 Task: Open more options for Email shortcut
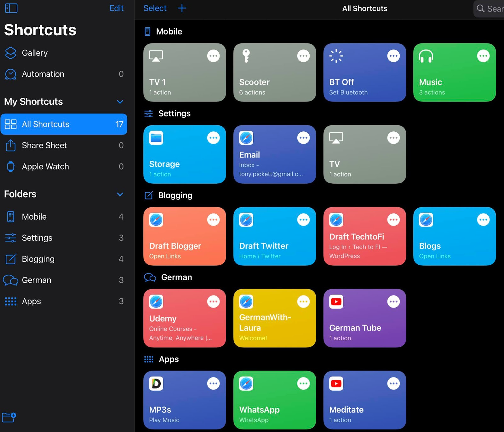coord(303,138)
